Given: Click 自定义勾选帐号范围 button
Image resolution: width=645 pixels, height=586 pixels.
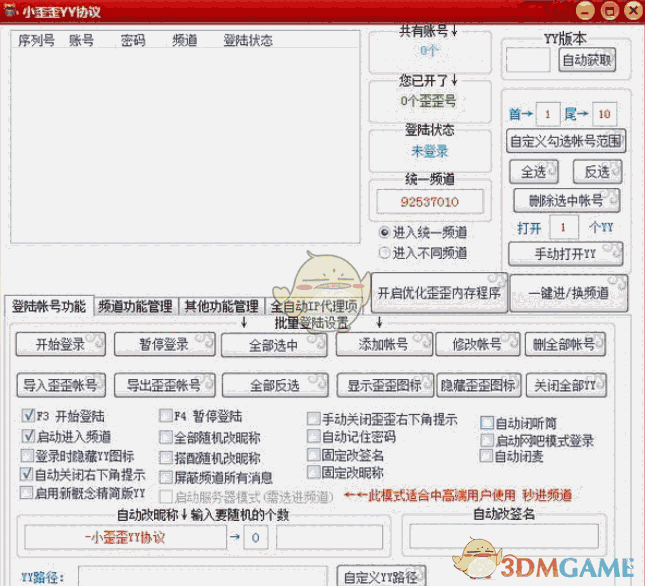Looking at the screenshot, I should tap(566, 141).
